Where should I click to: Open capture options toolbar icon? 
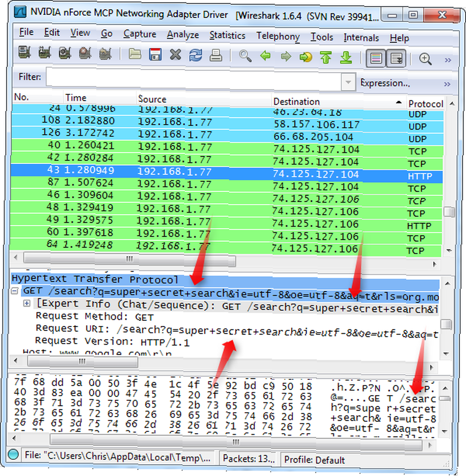click(45, 53)
